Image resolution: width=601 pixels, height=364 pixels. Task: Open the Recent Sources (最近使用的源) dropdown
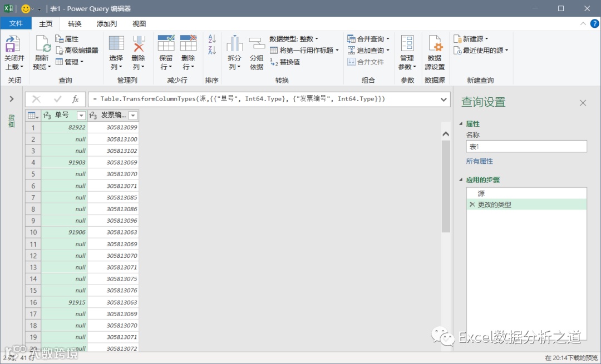coord(481,50)
